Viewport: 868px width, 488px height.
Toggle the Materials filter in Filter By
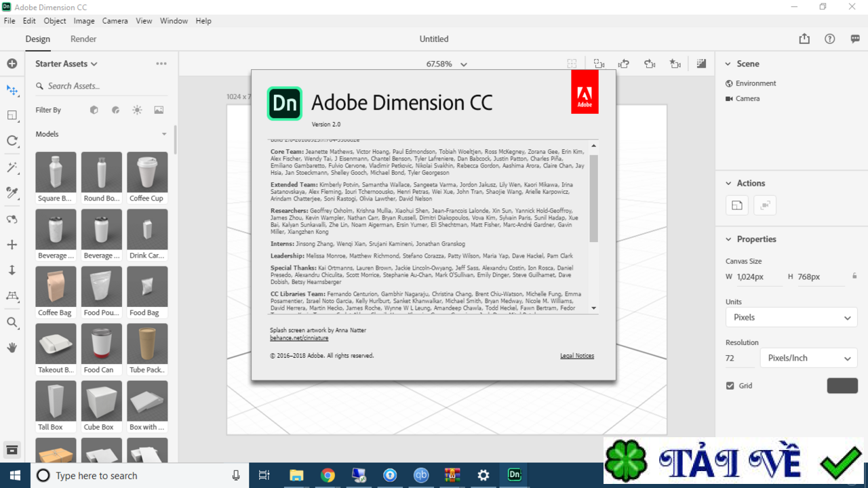tap(115, 110)
